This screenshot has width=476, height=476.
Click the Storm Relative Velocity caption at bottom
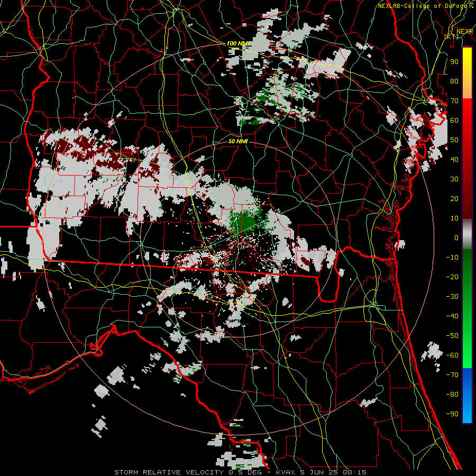coord(240,472)
